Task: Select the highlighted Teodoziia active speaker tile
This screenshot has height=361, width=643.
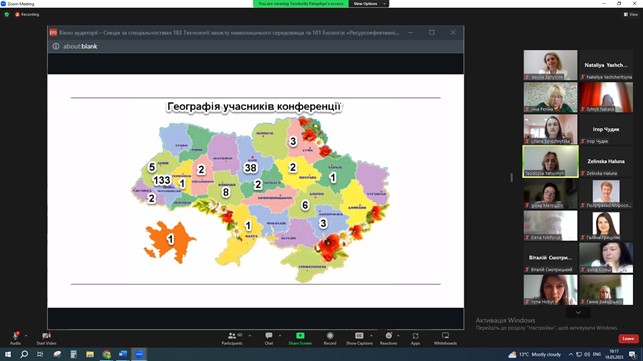Action: (550, 162)
